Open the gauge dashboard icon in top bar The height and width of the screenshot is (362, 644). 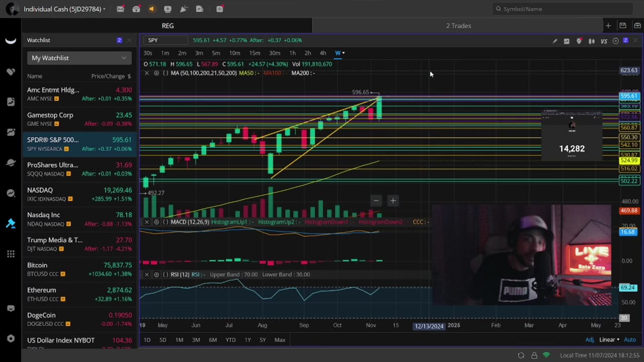pyautogui.click(x=136, y=9)
